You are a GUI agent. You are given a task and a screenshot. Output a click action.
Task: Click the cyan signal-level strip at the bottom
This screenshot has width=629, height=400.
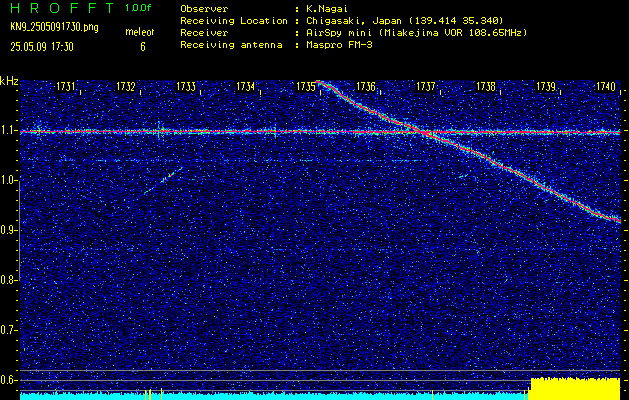click(x=273, y=396)
